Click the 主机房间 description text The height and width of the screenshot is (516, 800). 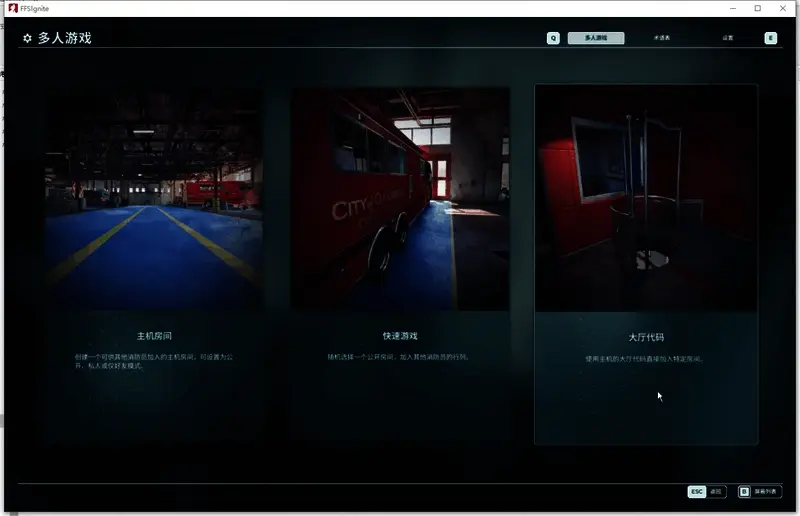pyautogui.click(x=154, y=360)
